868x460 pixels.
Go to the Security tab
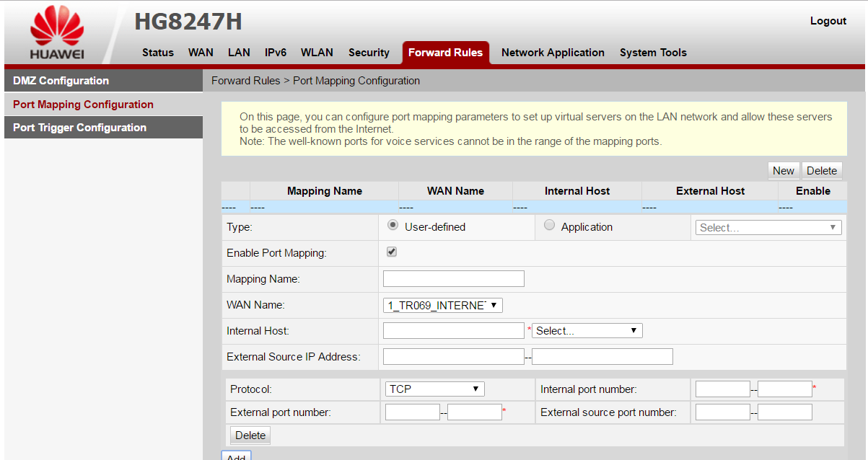pos(369,53)
